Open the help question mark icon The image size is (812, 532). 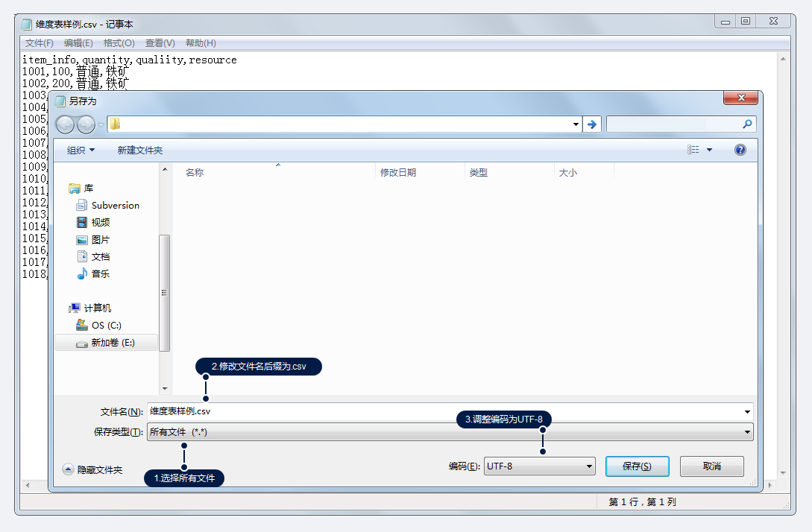point(740,150)
